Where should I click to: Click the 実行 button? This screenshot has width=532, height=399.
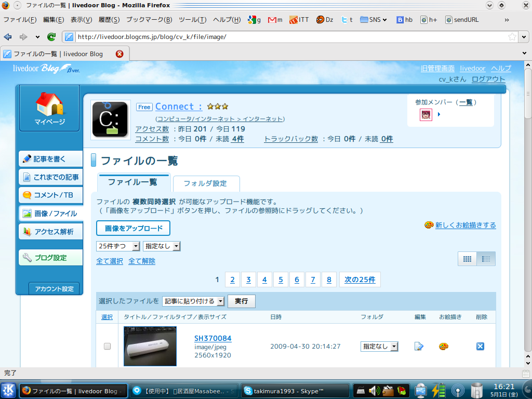click(x=241, y=301)
